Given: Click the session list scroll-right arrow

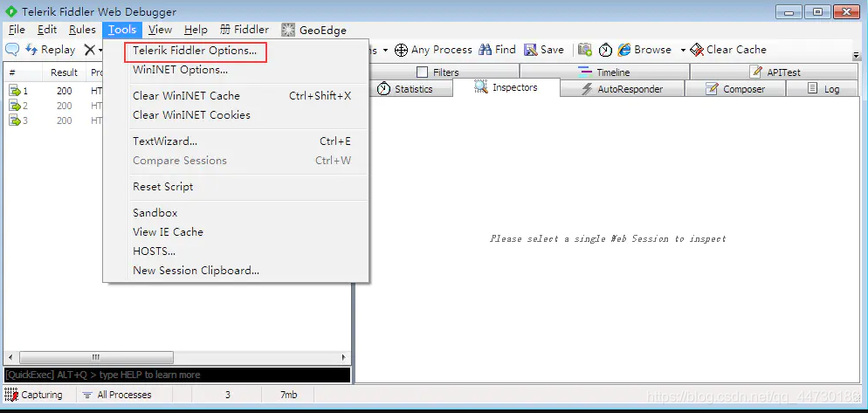Looking at the screenshot, I should click(344, 357).
